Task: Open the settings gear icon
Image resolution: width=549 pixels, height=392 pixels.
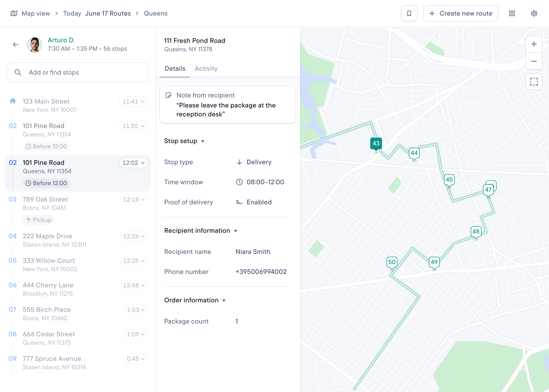Action: coord(534,13)
